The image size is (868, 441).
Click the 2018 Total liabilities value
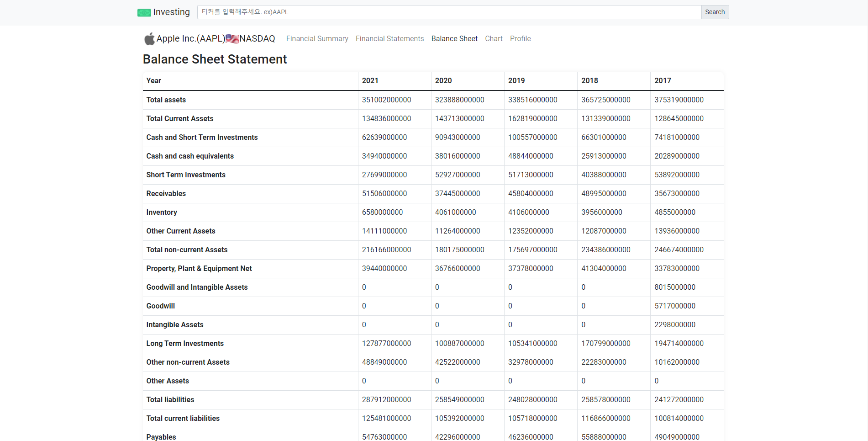(605, 399)
